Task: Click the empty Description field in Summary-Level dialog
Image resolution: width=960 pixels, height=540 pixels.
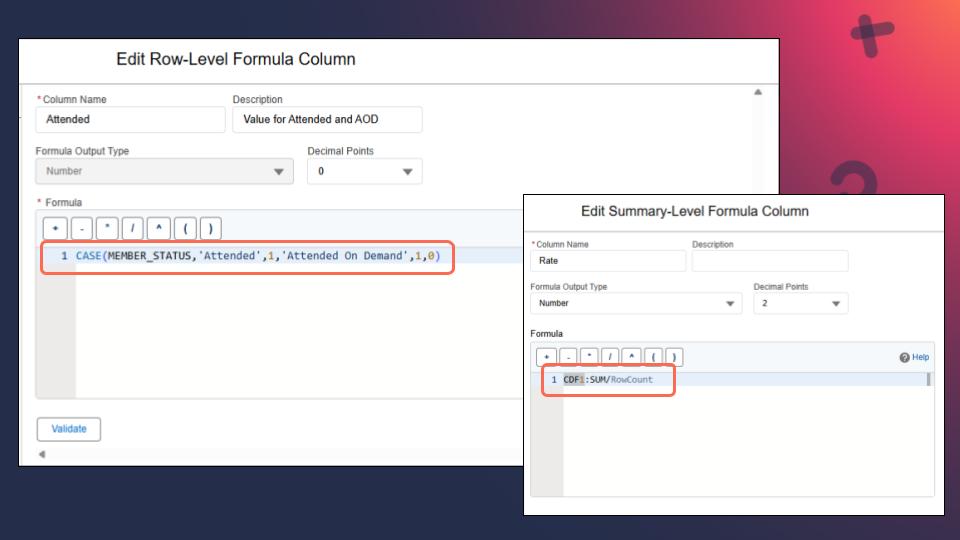Action: point(769,261)
